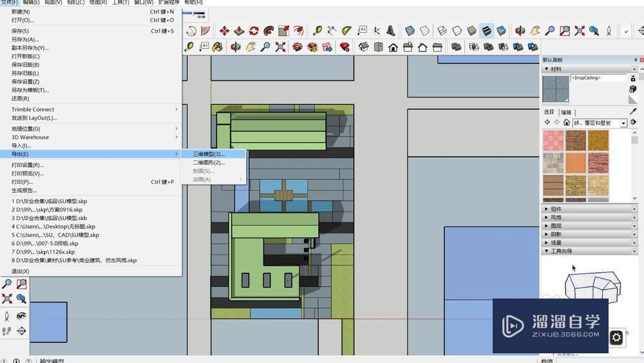Select Zoom Window tool in top toolbar
The width and height of the screenshot is (644, 363).
565,31
